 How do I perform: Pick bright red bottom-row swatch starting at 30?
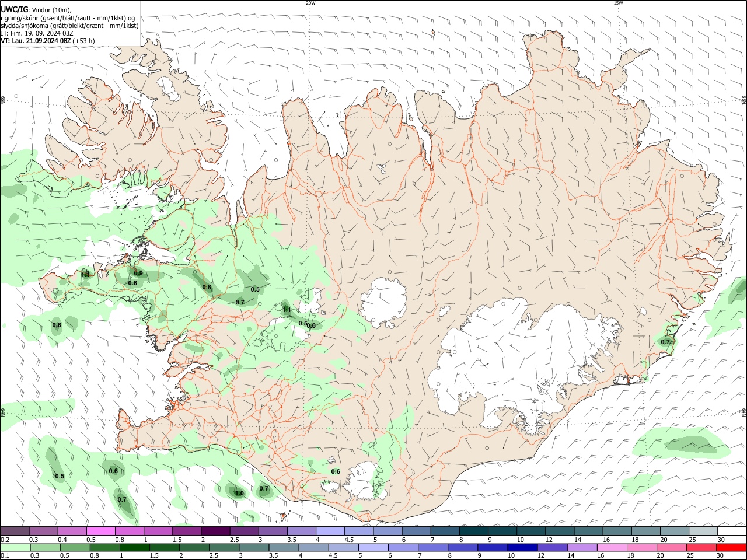pyautogui.click(x=732, y=547)
